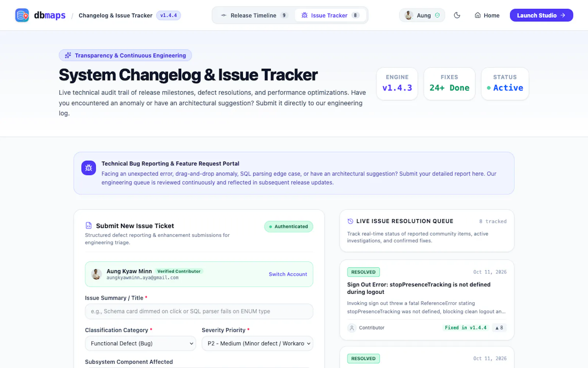
Task: Click the v1.4.4 version badge
Action: 168,15
